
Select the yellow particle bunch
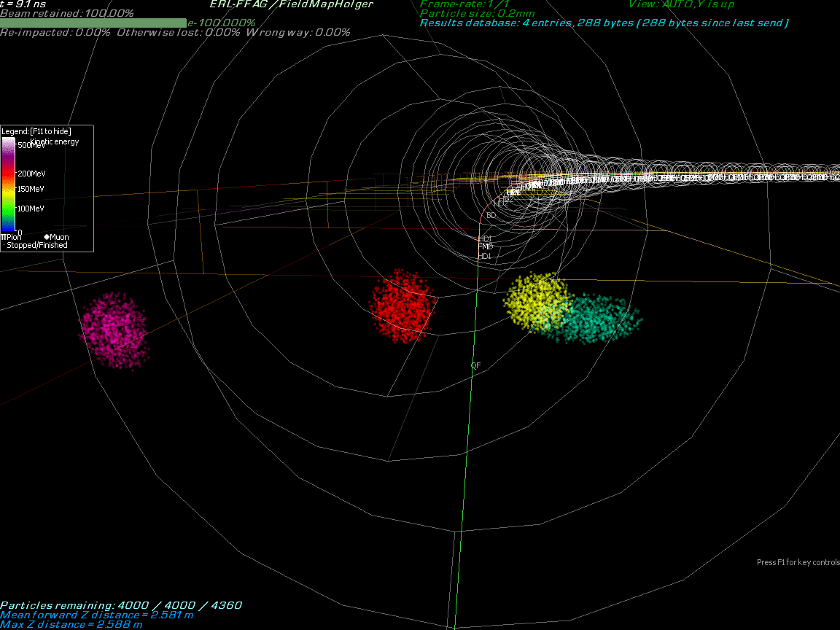point(536,299)
